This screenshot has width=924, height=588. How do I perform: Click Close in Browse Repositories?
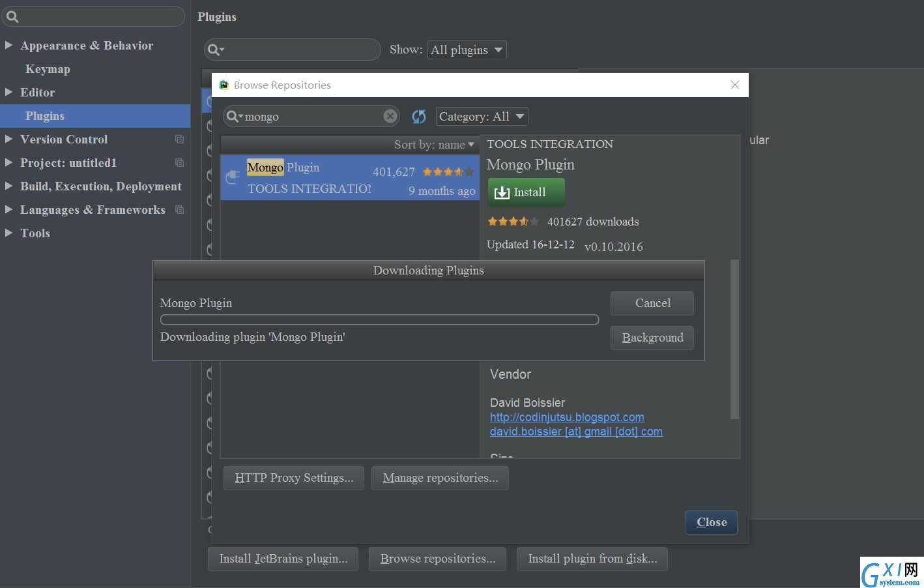[711, 522]
